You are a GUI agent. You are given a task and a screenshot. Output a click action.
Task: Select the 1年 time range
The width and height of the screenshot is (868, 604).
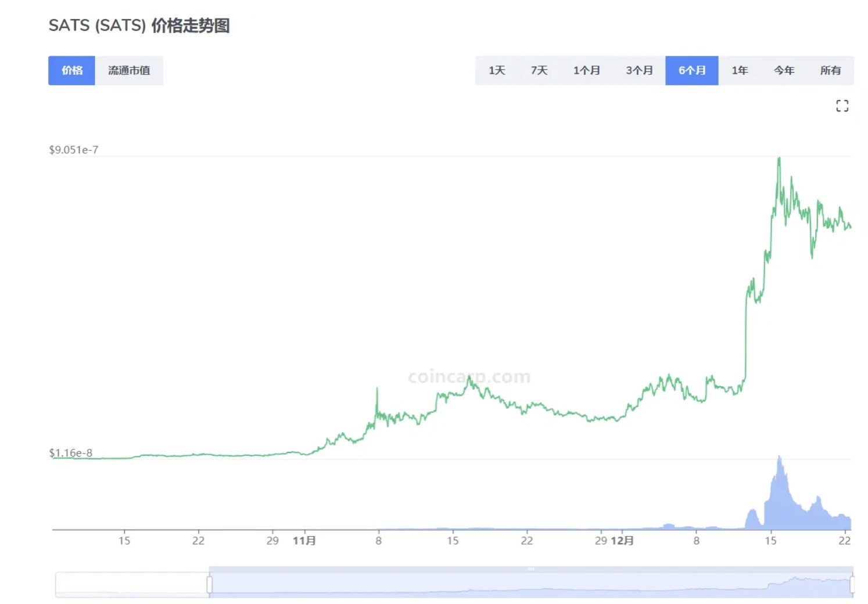pyautogui.click(x=740, y=70)
